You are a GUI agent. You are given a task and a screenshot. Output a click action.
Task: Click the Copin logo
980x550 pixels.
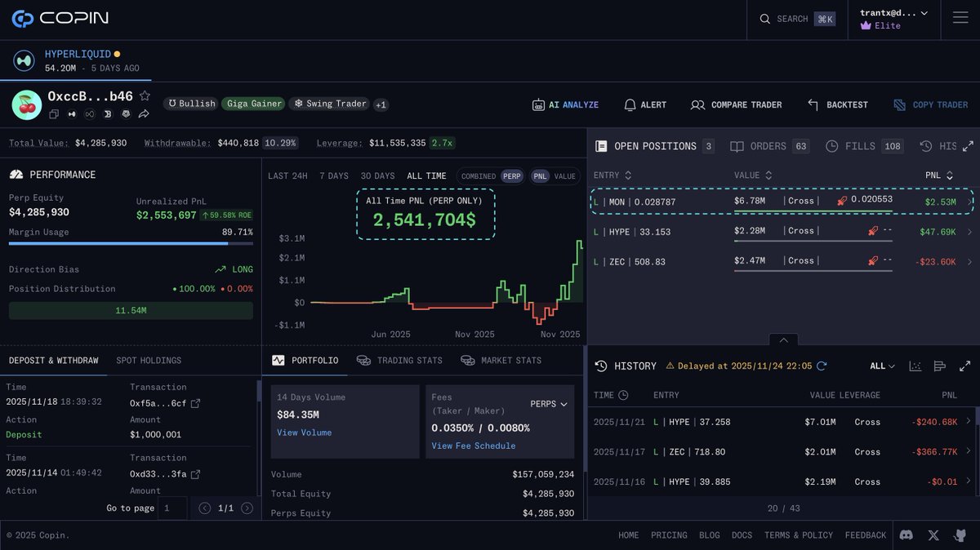click(x=60, y=18)
